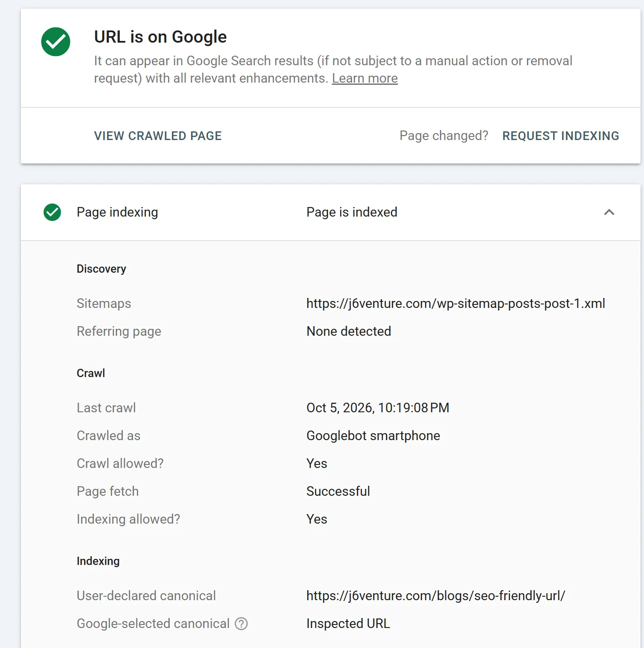644x648 pixels.
Task: Click VIEW CRAWLED PAGE
Action: [x=158, y=136]
